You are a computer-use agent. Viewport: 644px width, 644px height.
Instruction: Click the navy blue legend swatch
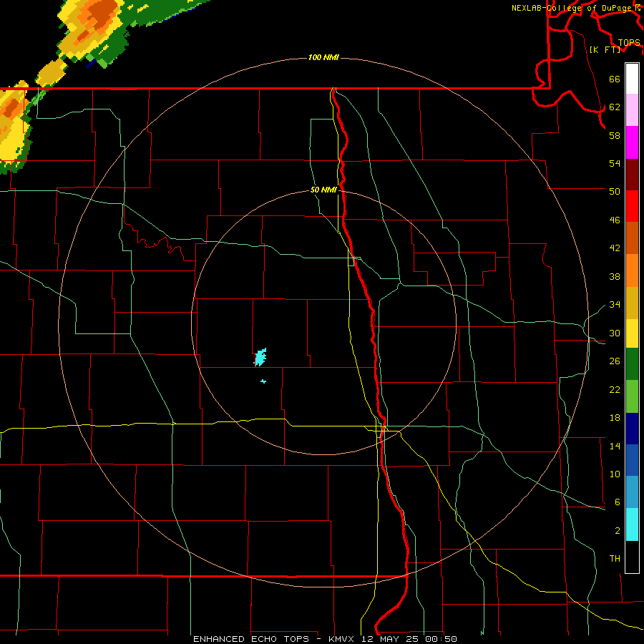coord(632,429)
